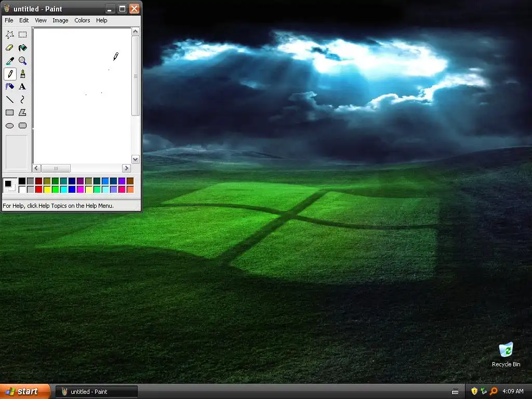Screen dimensions: 532x399
Task: Click the tray icon right of the shield
Action: [x=484, y=391]
